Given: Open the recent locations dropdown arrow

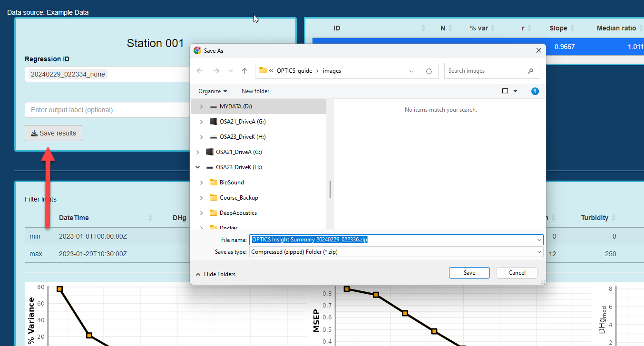Looking at the screenshot, I should pyautogui.click(x=231, y=71).
